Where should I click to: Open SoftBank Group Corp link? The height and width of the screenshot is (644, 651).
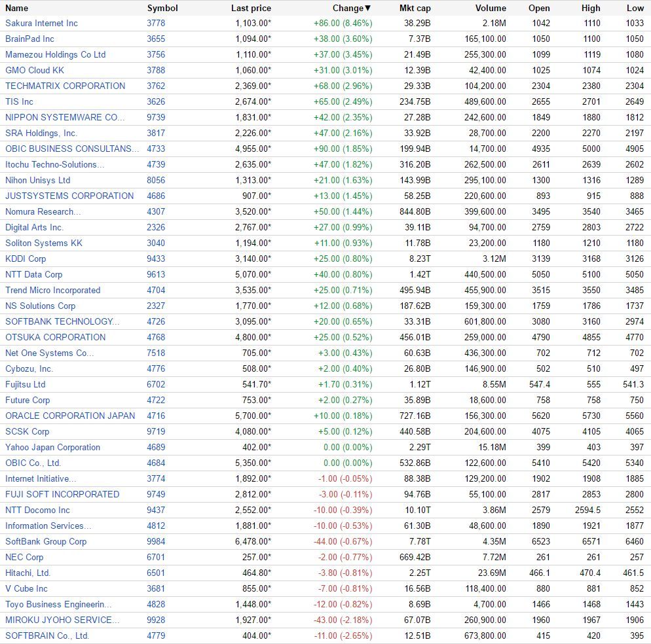click(x=46, y=542)
